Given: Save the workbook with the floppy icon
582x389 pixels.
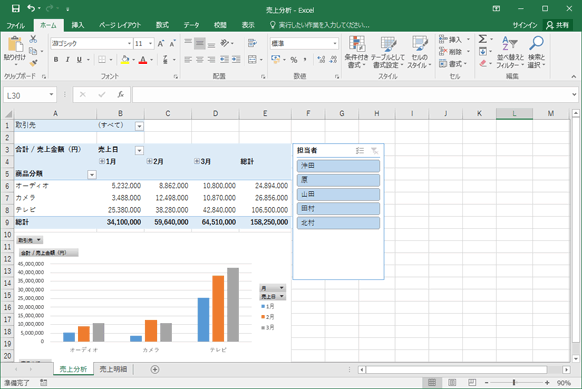Looking at the screenshot, I should [15, 9].
